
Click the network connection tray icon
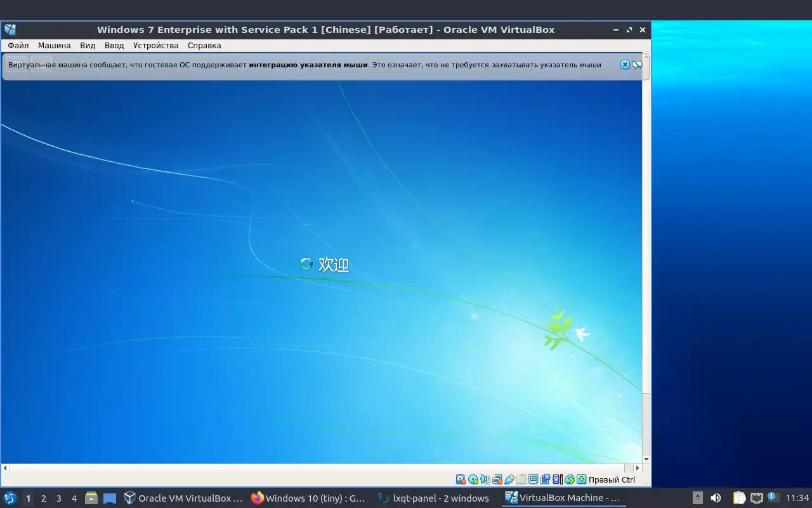click(x=756, y=498)
